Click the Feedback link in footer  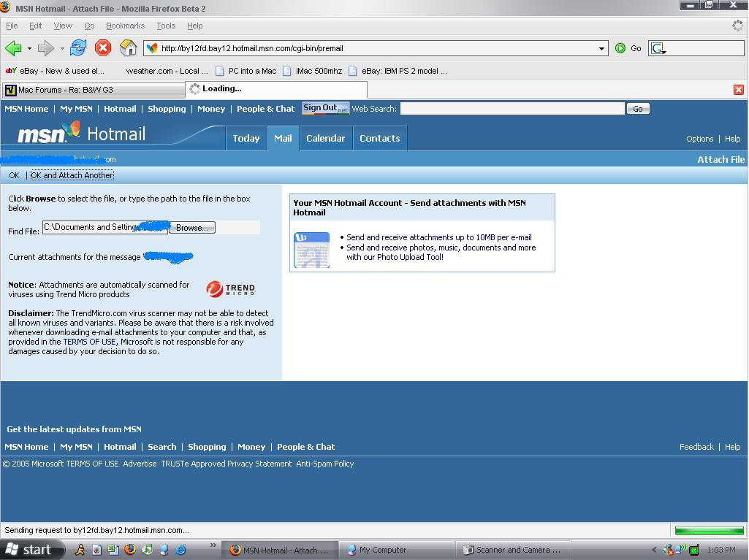pos(696,447)
